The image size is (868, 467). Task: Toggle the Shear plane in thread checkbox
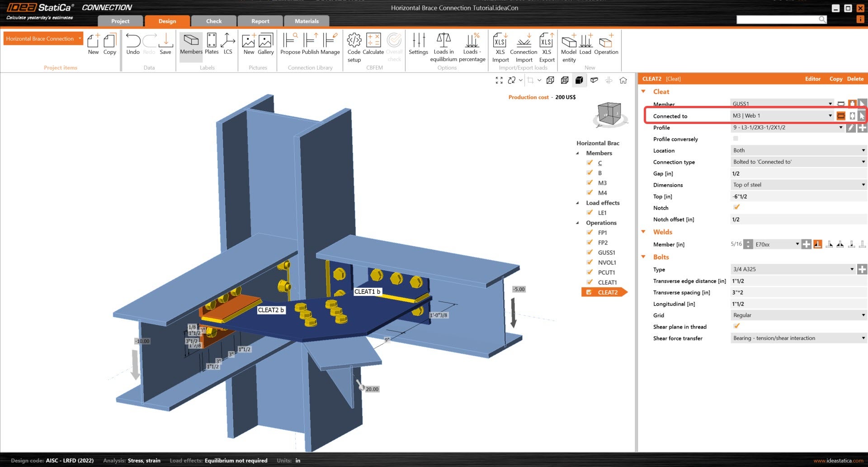coord(736,326)
